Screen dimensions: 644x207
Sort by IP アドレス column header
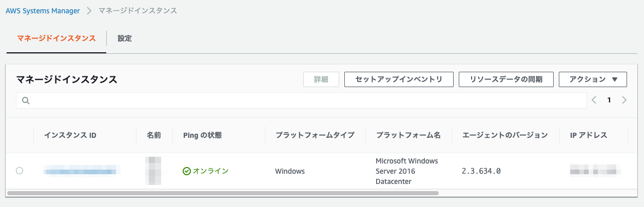point(589,135)
